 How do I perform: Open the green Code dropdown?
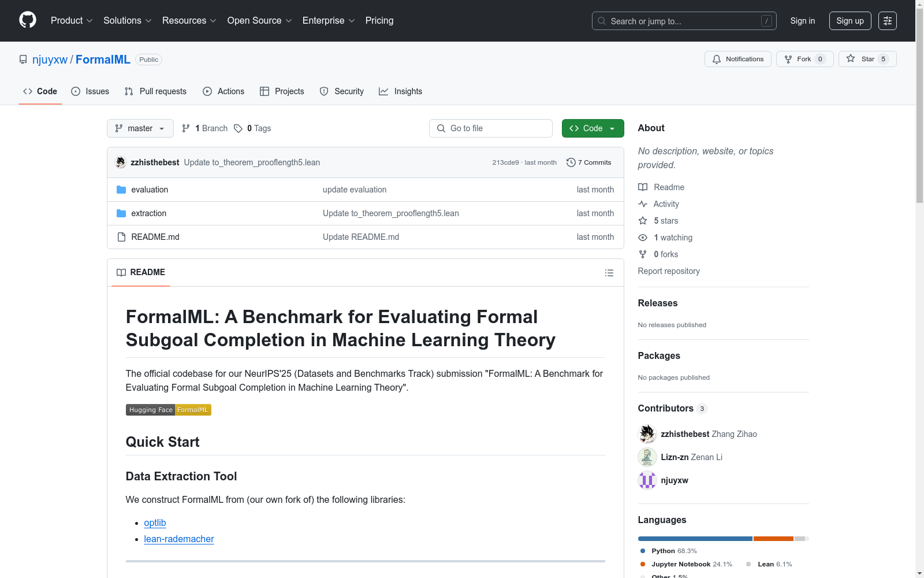tap(593, 128)
